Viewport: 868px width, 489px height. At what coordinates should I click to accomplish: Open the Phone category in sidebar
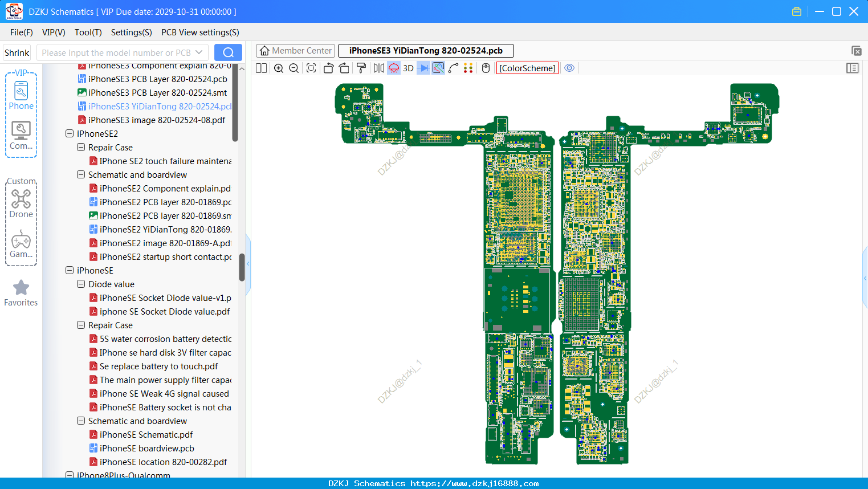click(21, 95)
